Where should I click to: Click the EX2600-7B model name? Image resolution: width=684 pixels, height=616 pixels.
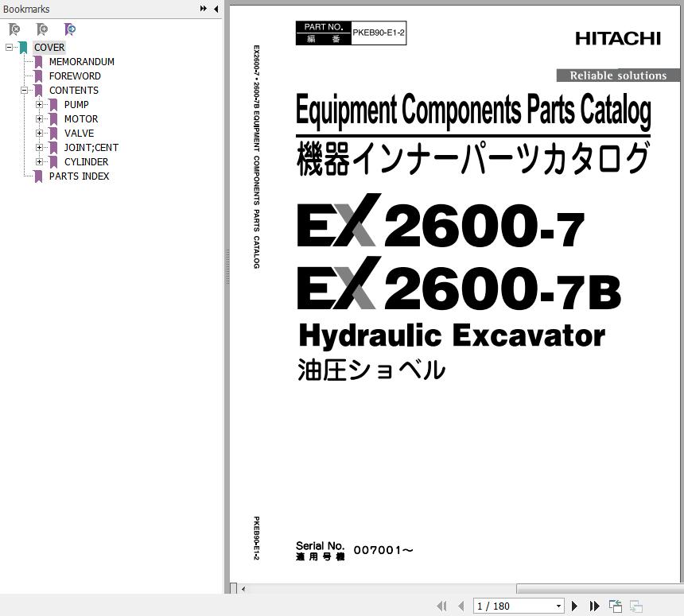(x=458, y=284)
